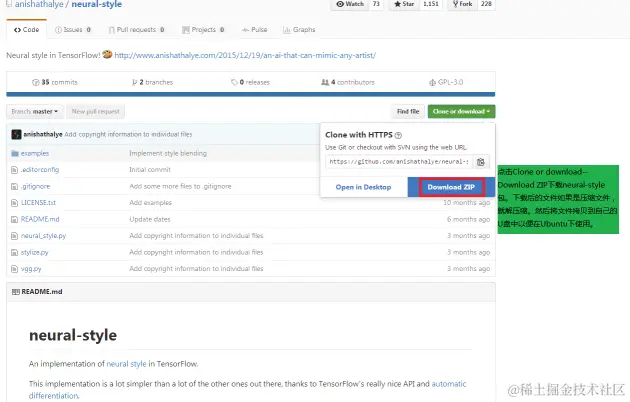Screen dimensions: 630x402
Task: Open the neural-style repo title link
Action: coord(96,4)
